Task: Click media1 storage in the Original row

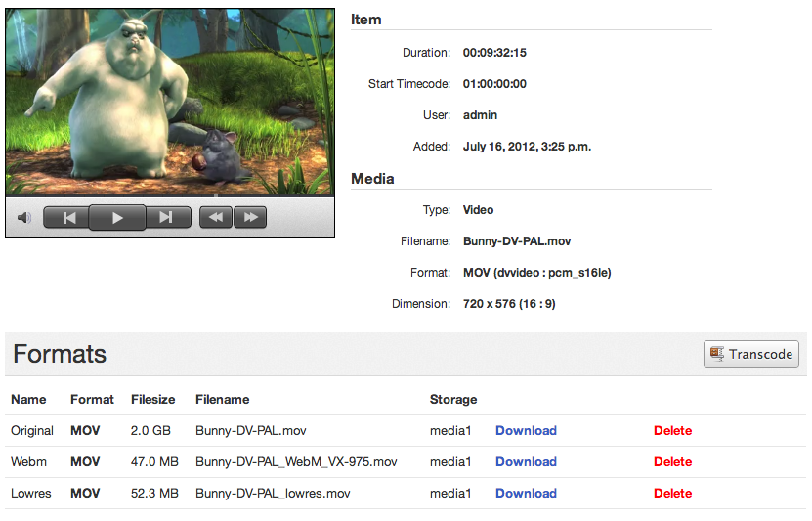Action: (450, 431)
